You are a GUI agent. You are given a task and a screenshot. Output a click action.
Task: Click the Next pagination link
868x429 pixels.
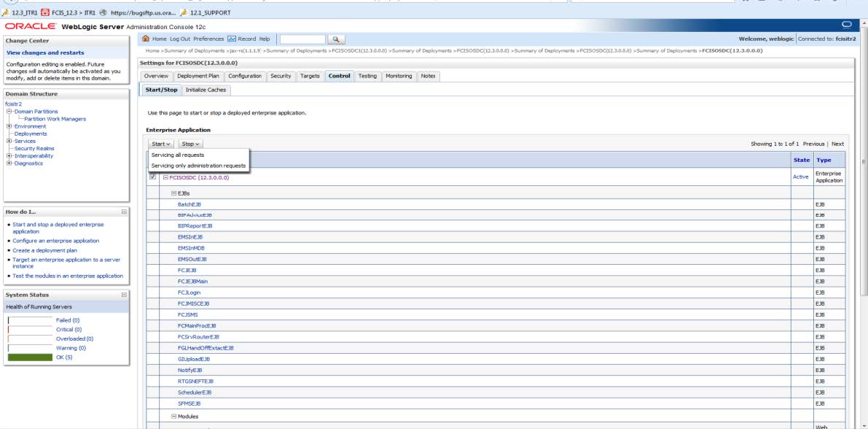click(x=837, y=144)
